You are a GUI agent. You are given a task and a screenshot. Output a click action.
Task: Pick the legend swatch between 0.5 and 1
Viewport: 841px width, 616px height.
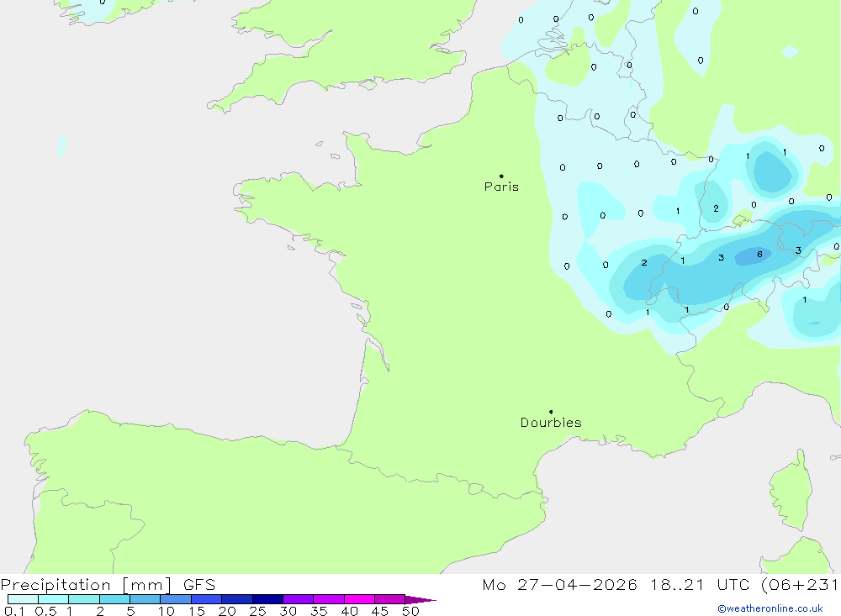pos(54,599)
